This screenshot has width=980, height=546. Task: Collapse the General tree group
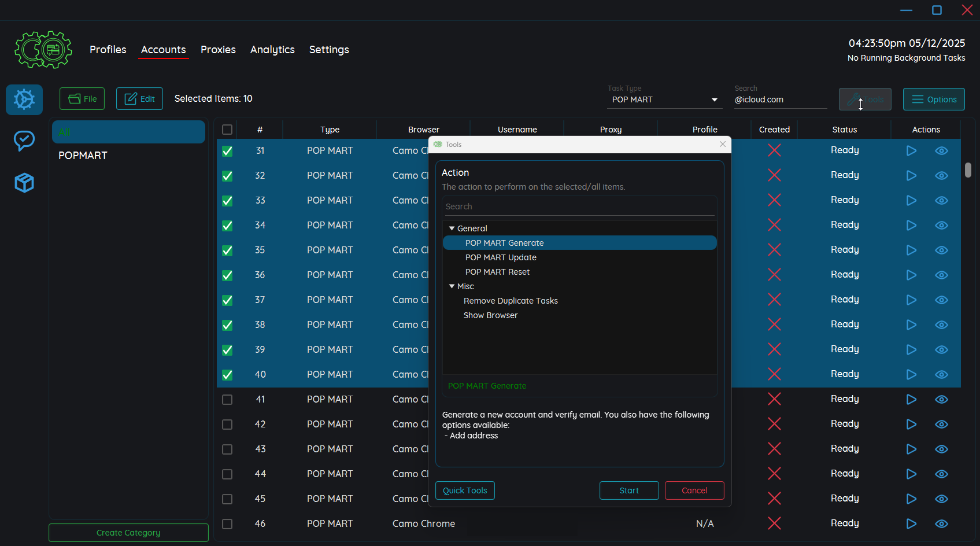click(452, 228)
